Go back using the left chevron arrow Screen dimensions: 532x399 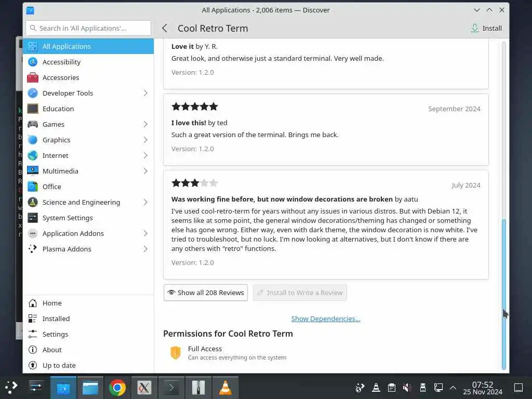click(165, 28)
